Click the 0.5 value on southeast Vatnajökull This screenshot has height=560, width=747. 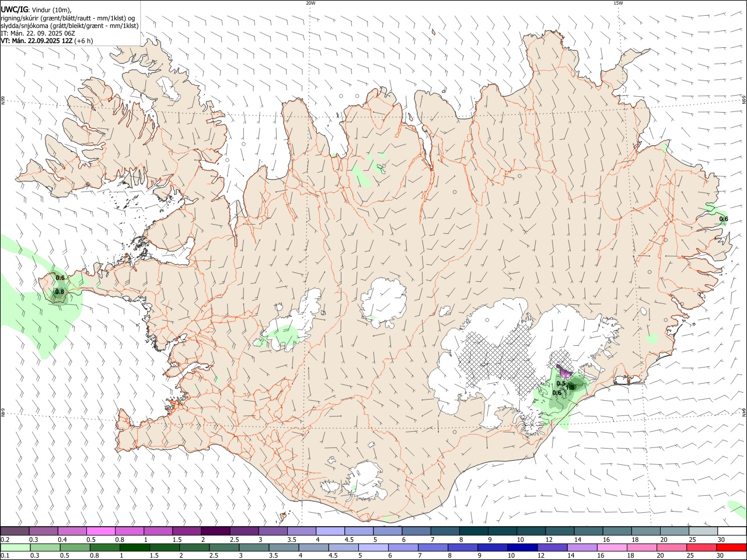click(x=561, y=383)
